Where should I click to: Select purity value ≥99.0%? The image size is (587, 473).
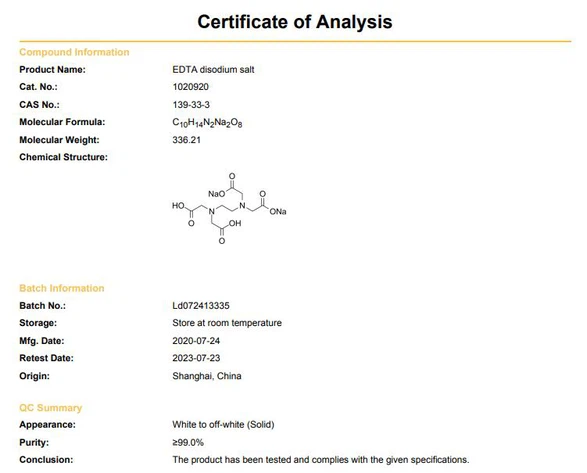(x=188, y=442)
